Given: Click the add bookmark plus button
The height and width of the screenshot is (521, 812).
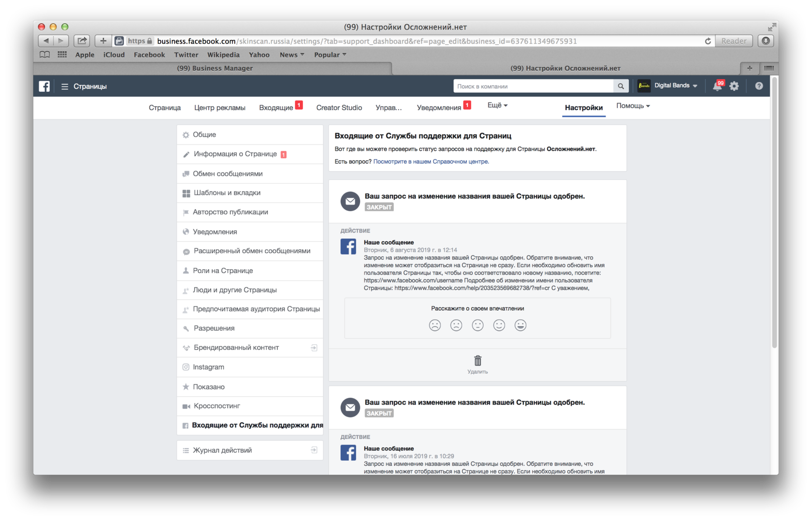Looking at the screenshot, I should pos(103,41).
